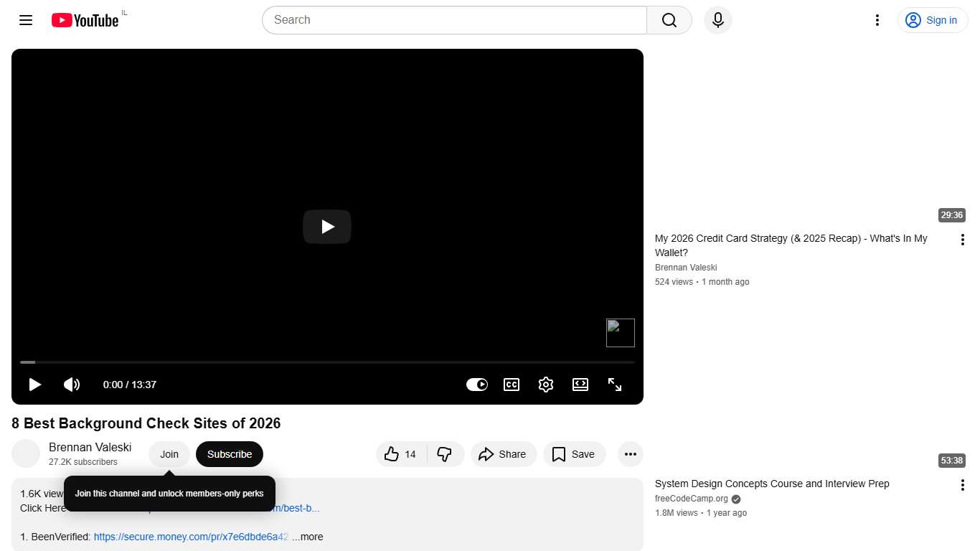This screenshot has width=980, height=551.
Task: Enter fullscreen with the expand icon
Action: [x=615, y=385]
